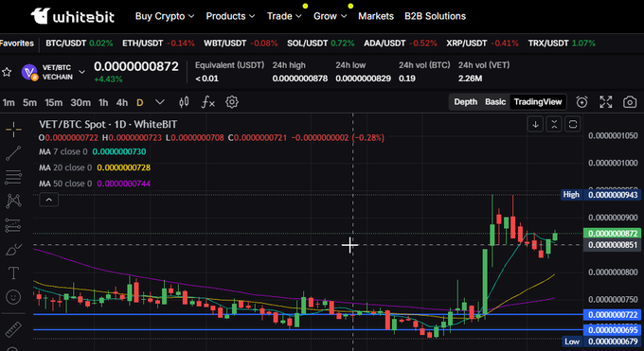
Task: Set timeframe to 4h
Action: point(122,102)
